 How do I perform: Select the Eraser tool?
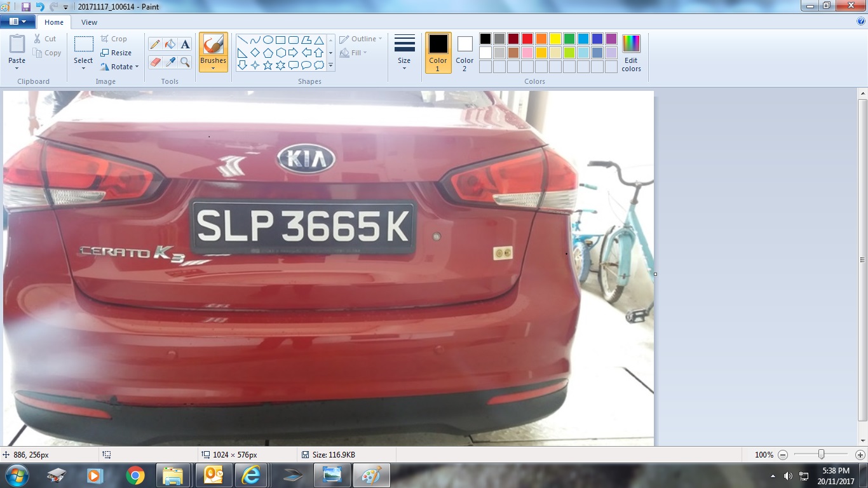click(154, 62)
